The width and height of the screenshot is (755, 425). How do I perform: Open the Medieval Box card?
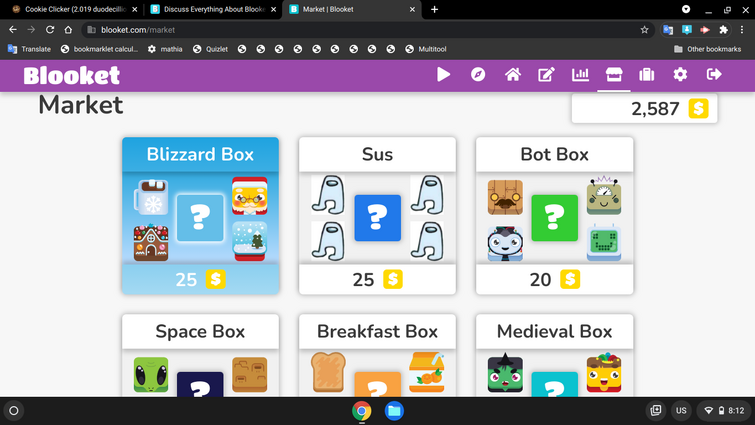[x=554, y=355]
